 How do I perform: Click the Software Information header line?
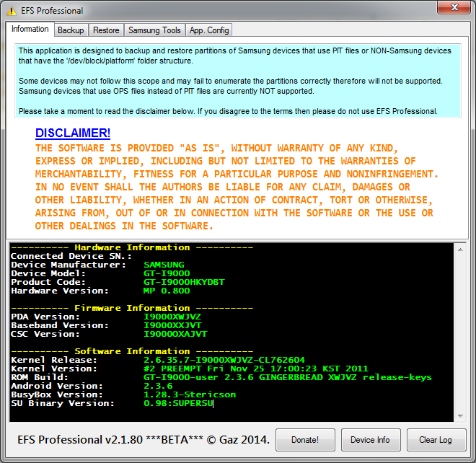pos(132,351)
